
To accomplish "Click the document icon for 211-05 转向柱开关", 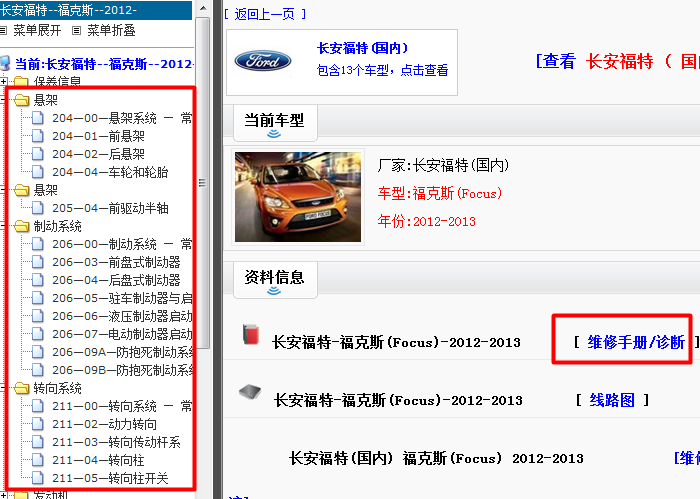I will tap(38, 478).
